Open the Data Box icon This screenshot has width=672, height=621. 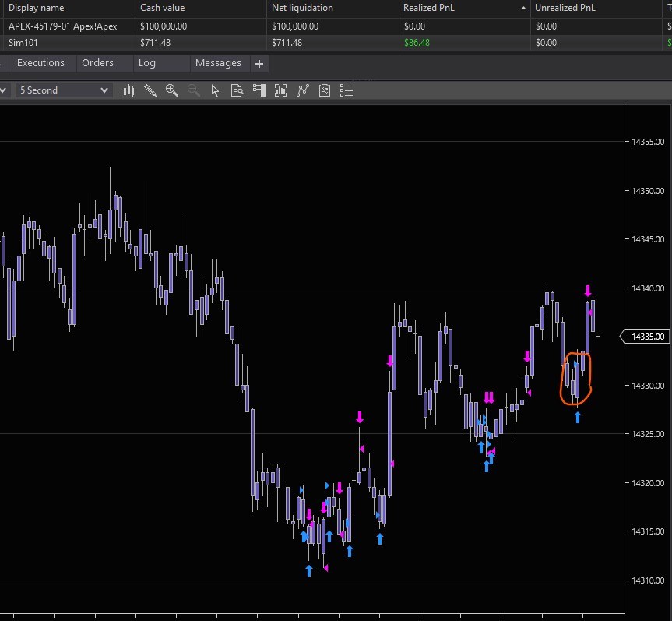tap(237, 90)
